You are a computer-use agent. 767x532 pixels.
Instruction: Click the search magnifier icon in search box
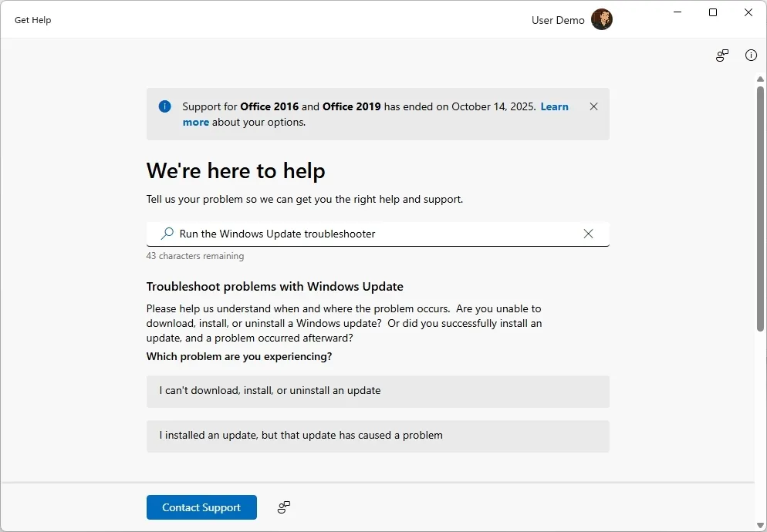(167, 233)
